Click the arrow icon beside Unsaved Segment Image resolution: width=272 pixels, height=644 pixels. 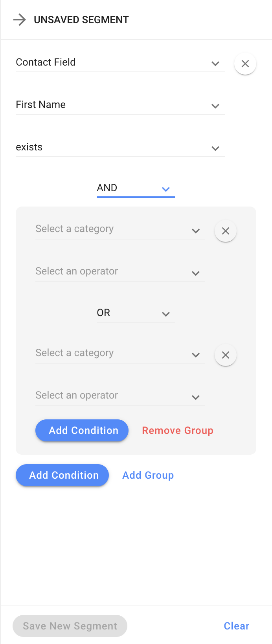pos(19,20)
